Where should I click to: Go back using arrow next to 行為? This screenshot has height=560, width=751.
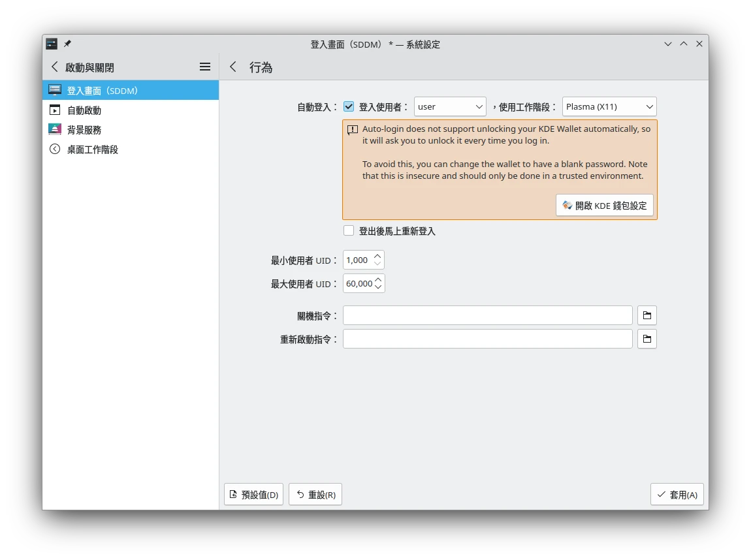(x=232, y=67)
